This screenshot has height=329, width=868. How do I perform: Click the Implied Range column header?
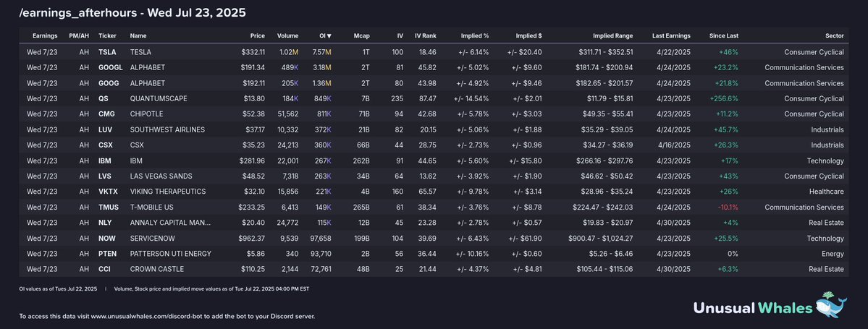point(612,36)
